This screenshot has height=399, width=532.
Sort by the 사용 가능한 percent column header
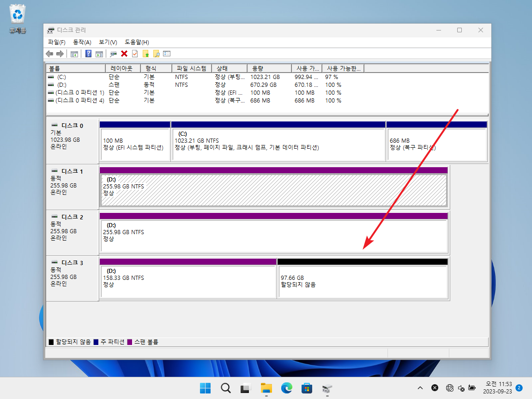pyautogui.click(x=343, y=68)
